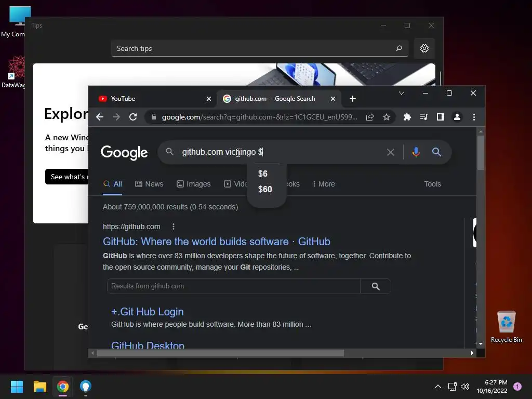Open notification badge in taskbar corner
The image size is (532, 399).
click(x=517, y=387)
